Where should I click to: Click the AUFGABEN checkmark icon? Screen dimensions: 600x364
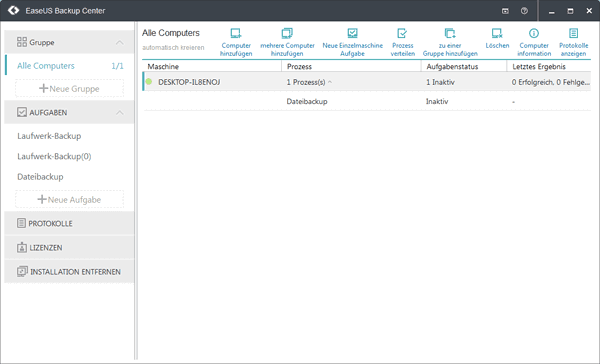tap(22, 112)
